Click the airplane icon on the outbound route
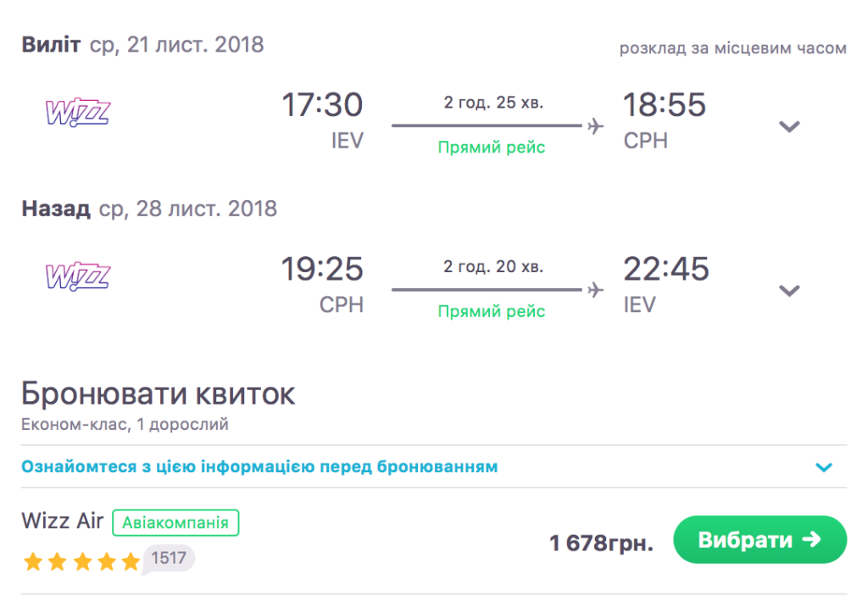Screen dimensions: 868x602 [x=595, y=126]
